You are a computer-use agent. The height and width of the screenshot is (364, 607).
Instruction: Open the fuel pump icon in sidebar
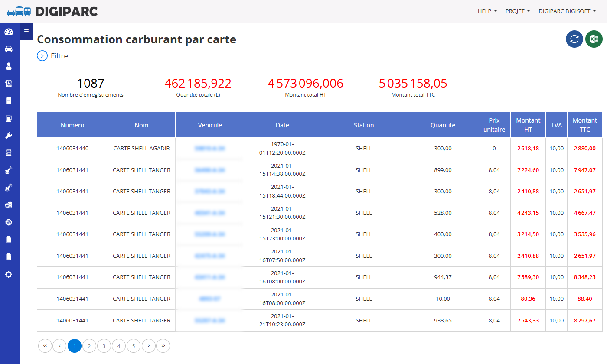point(9,118)
